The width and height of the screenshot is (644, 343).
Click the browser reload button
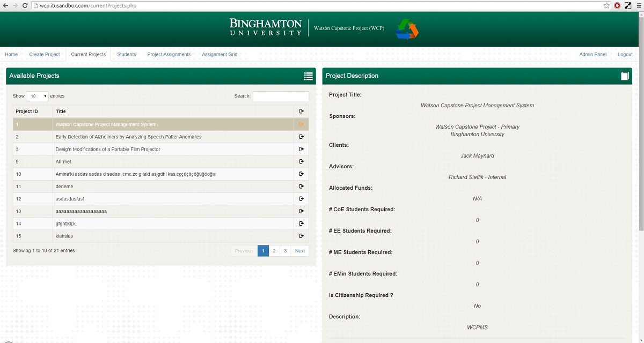pyautogui.click(x=25, y=5)
